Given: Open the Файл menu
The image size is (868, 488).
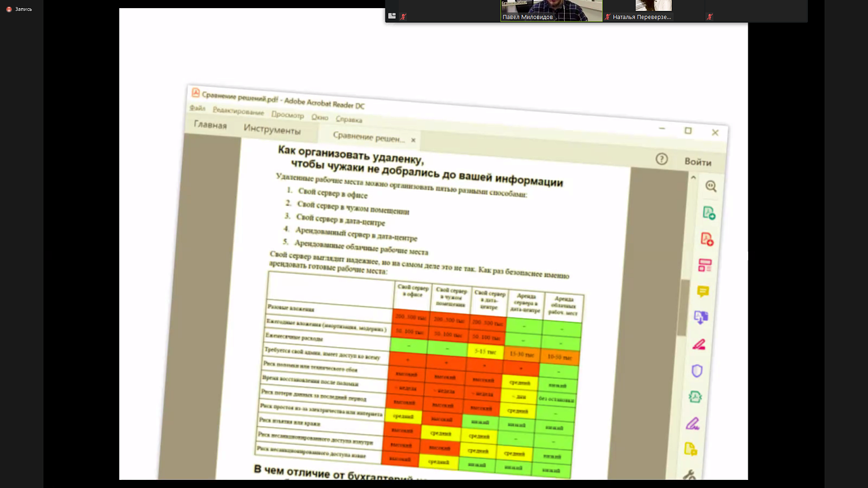Looking at the screenshot, I should (197, 108).
